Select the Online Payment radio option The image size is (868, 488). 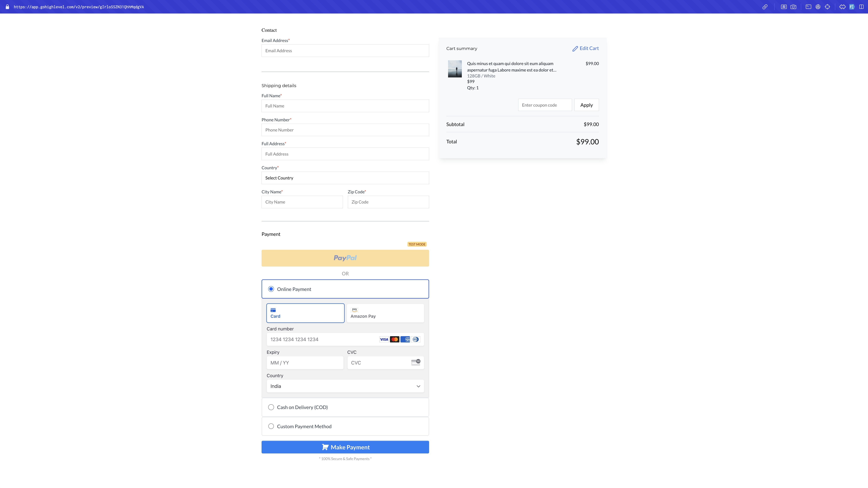tap(271, 289)
